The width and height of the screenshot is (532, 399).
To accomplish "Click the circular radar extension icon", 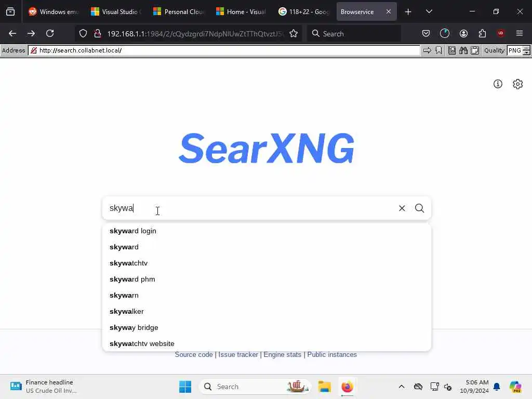I will point(445,33).
